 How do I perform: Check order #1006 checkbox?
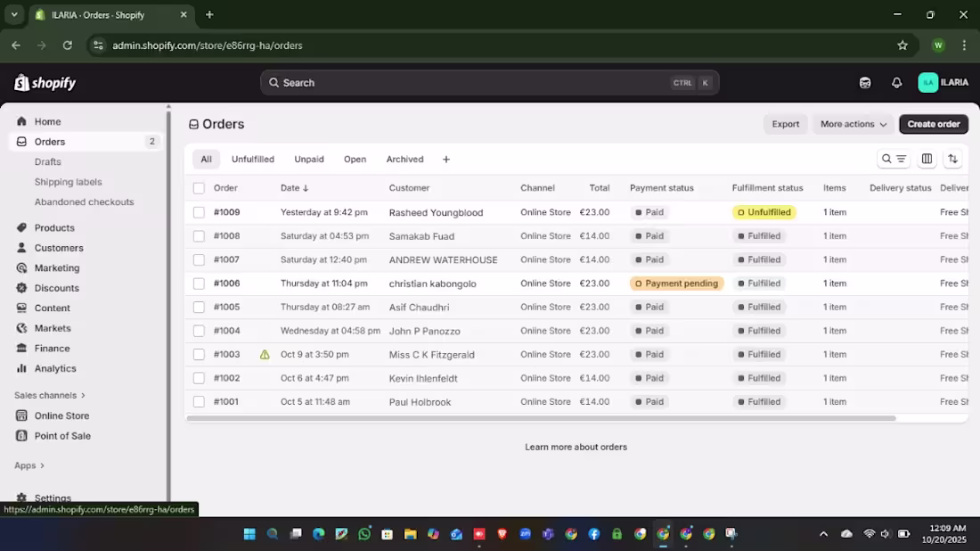pyautogui.click(x=199, y=284)
